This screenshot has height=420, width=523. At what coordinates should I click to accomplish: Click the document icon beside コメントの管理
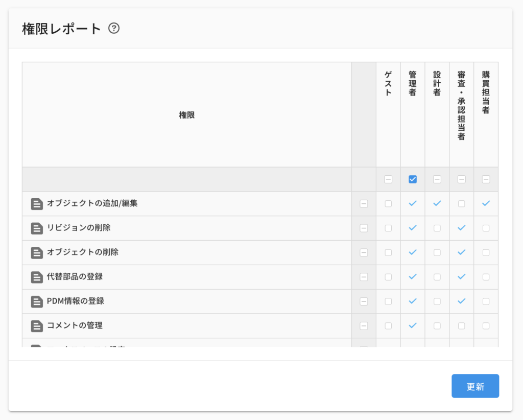click(x=36, y=326)
